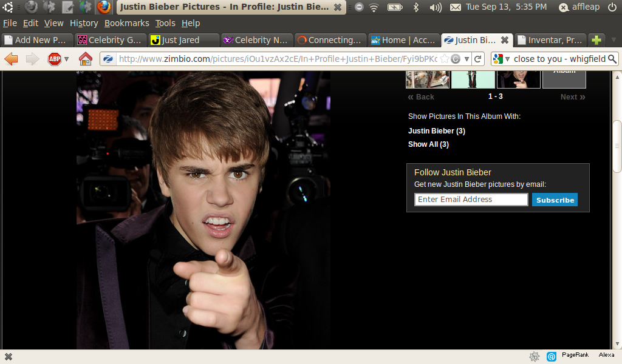Click the search magnifying glass icon
Image resolution: width=622 pixels, height=364 pixels.
[x=612, y=59]
